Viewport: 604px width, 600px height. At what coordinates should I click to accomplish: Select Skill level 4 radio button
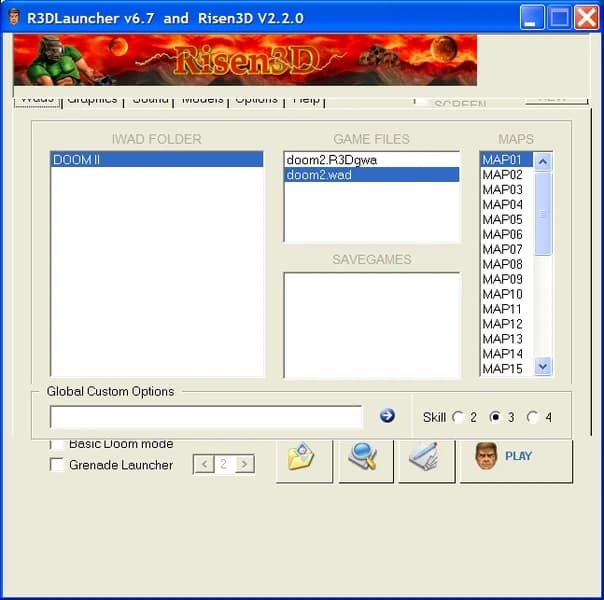point(533,417)
